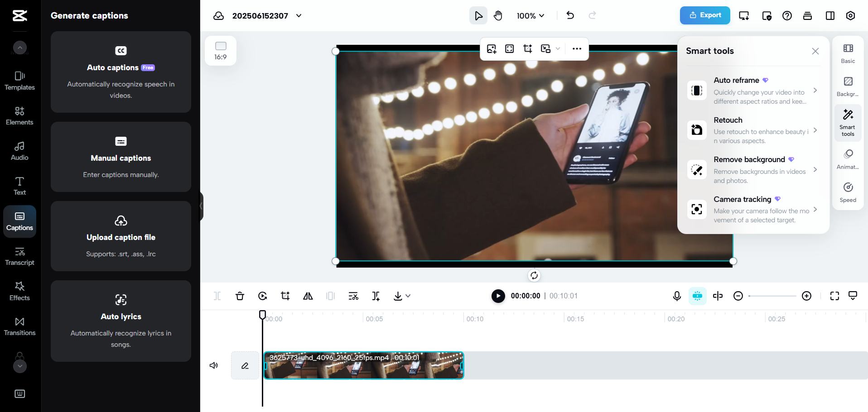Viewport: 868px width, 412px height.
Task: Open the Templates sidebar panel
Action: (x=19, y=81)
